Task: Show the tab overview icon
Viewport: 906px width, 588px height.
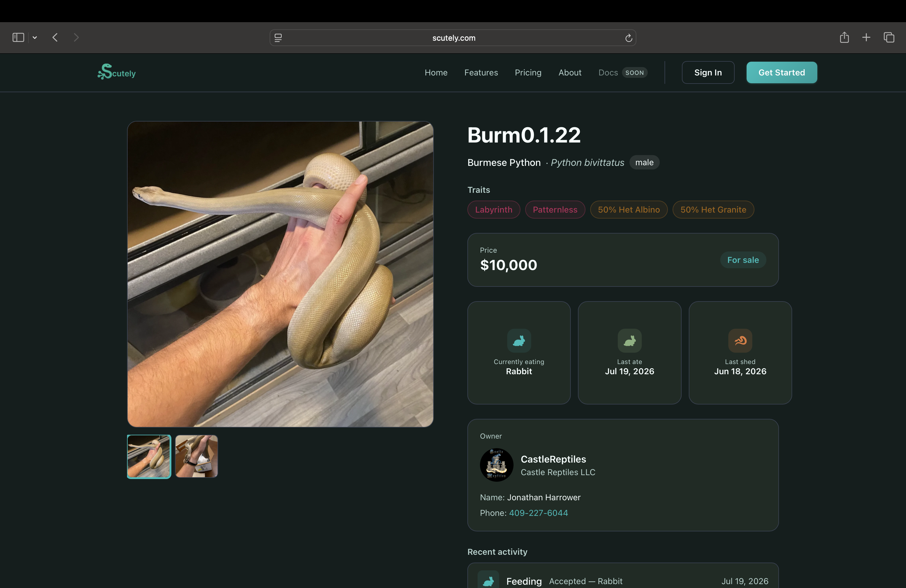Action: [889, 37]
